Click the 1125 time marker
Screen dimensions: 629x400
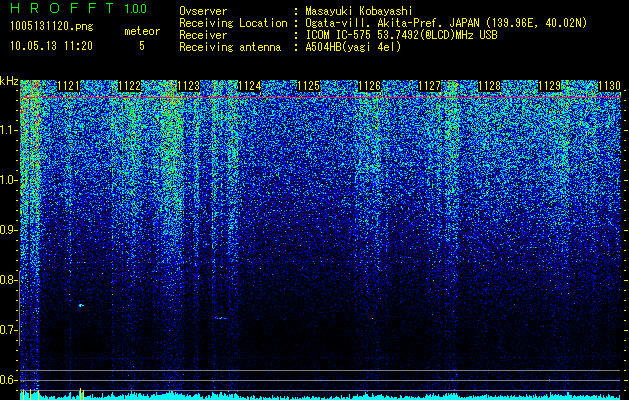309,86
